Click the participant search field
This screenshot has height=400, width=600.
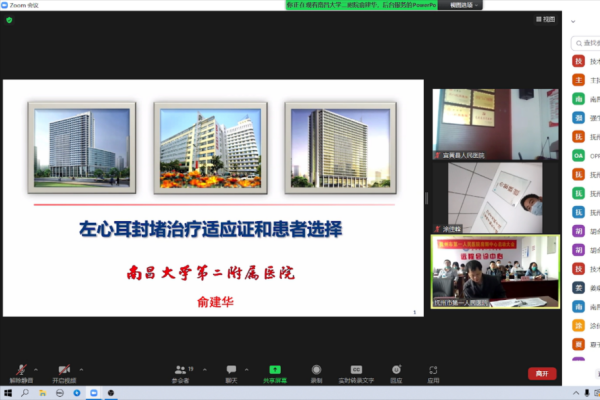(x=586, y=43)
